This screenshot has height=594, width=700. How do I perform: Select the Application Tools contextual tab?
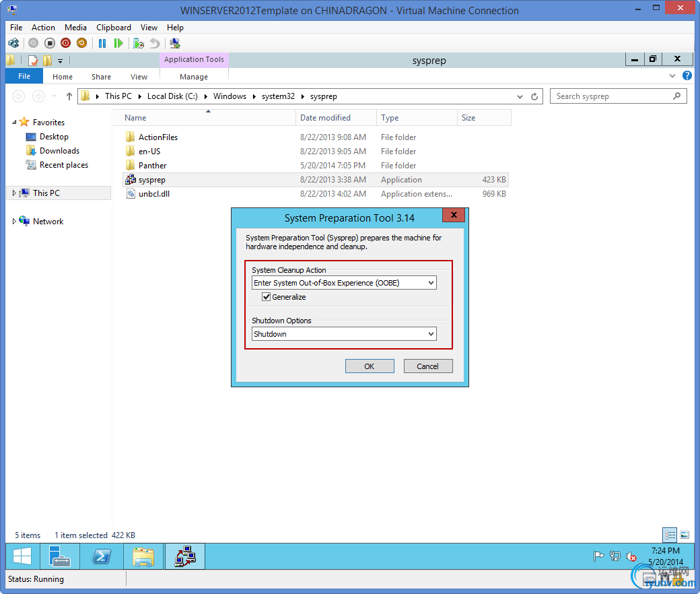pyautogui.click(x=194, y=59)
